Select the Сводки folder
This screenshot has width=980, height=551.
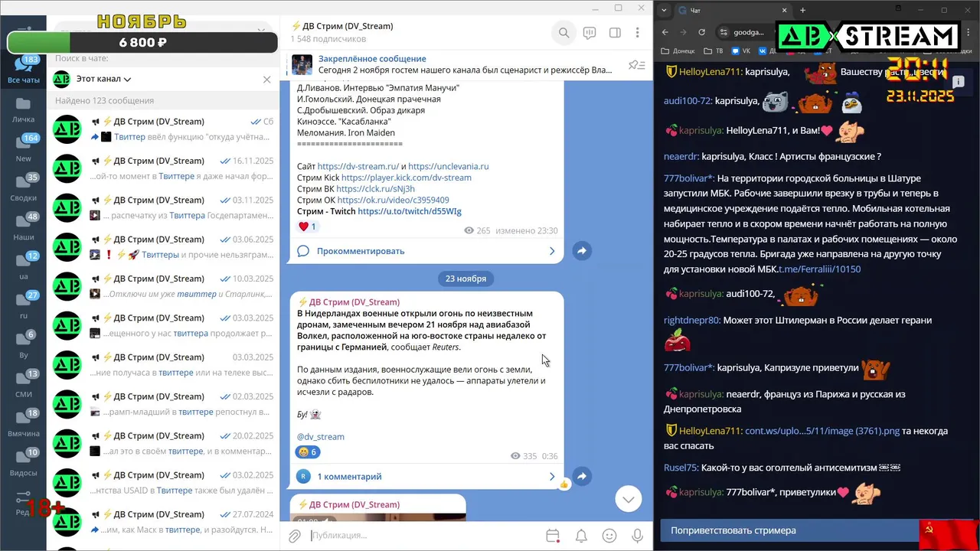pyautogui.click(x=24, y=187)
